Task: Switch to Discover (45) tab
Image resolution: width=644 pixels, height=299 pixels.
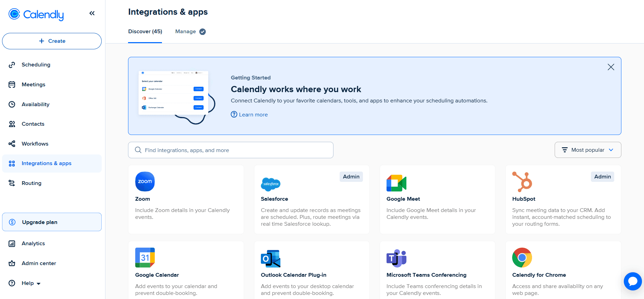Action: click(145, 32)
